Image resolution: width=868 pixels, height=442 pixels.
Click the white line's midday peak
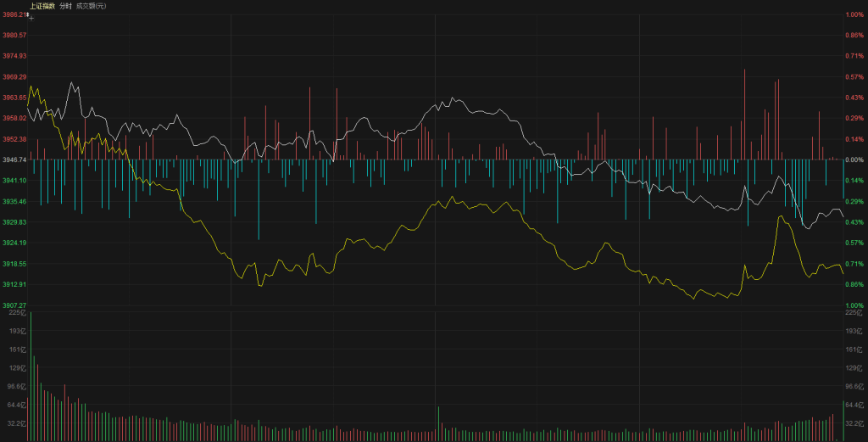tap(453, 98)
